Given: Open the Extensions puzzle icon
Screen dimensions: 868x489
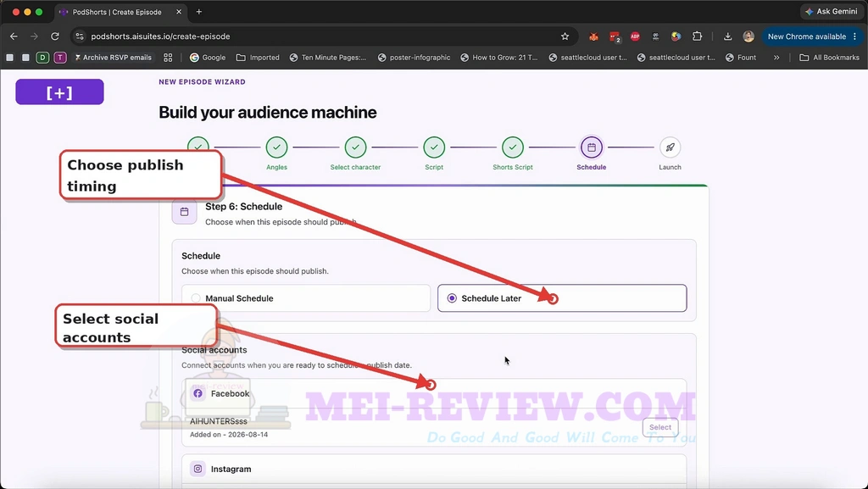Looking at the screenshot, I should coord(697,36).
